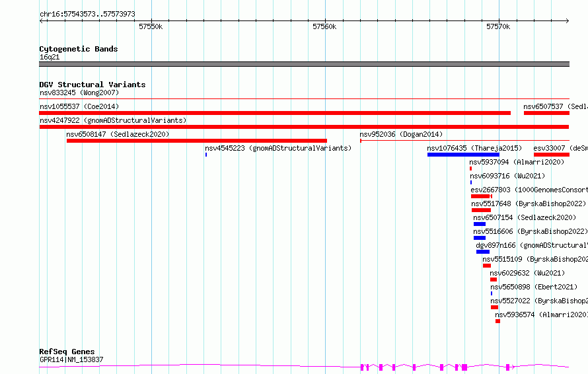Viewport: 588px width, 374px height.
Task: Click nsv6093716 (Wu2021) label
Action: tap(507, 176)
